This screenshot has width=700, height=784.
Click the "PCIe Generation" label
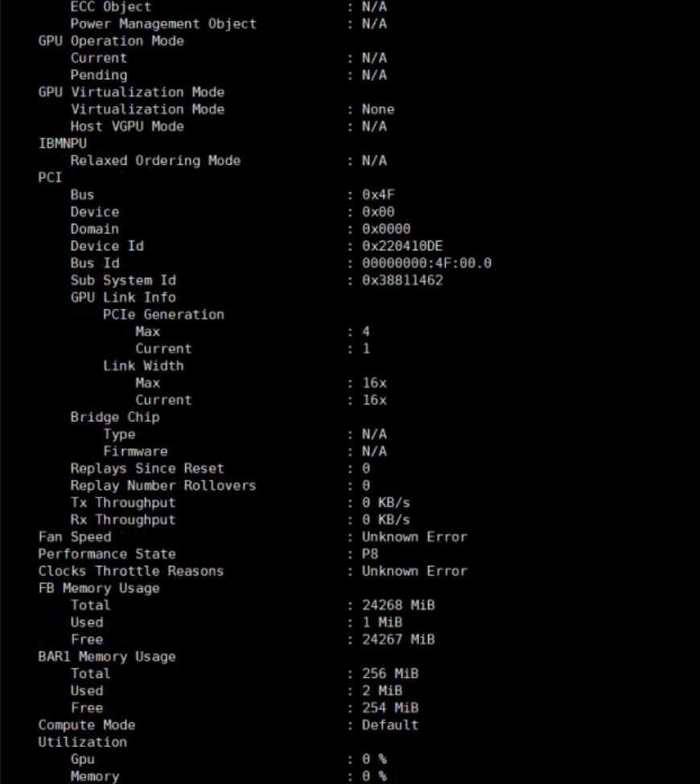(x=163, y=315)
